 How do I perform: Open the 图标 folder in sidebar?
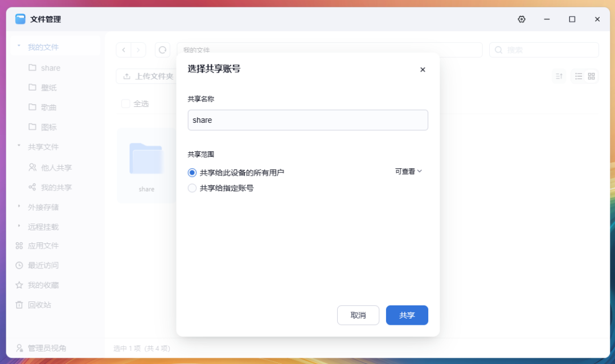click(48, 127)
